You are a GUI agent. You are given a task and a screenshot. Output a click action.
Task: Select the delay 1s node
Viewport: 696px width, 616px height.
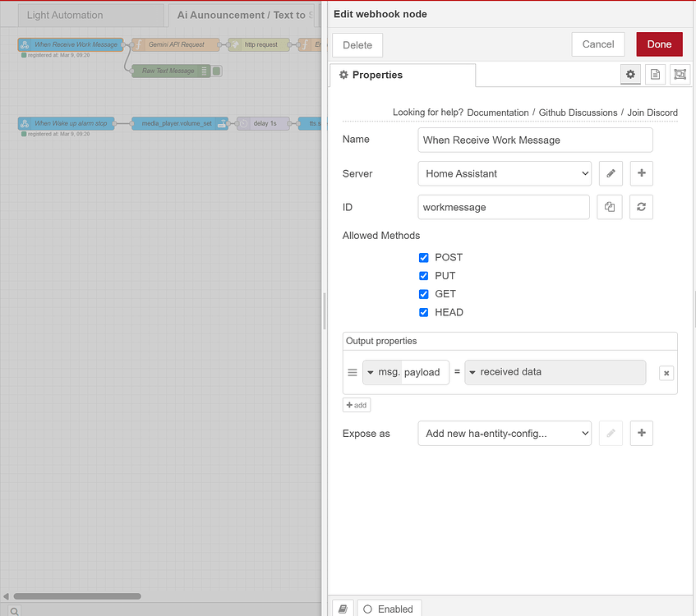[263, 123]
